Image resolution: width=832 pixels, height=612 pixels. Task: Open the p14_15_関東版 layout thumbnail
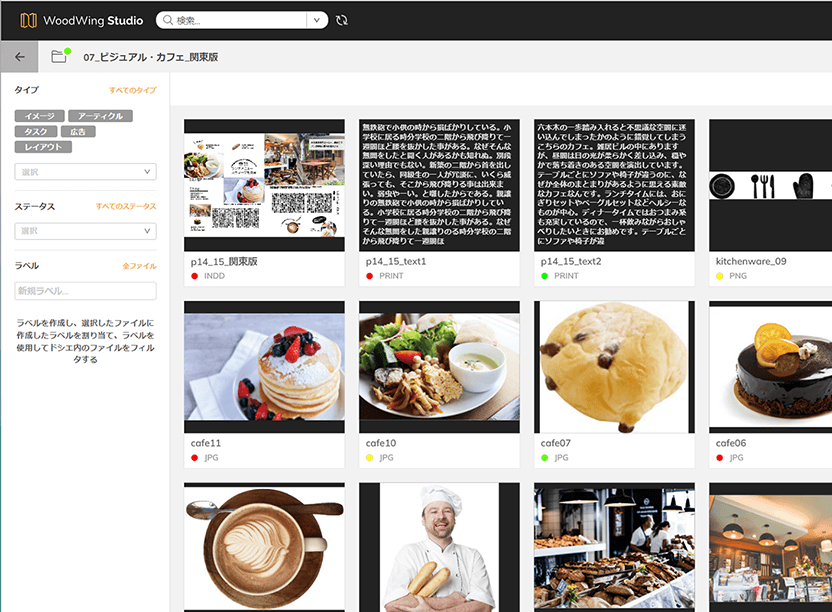point(264,185)
